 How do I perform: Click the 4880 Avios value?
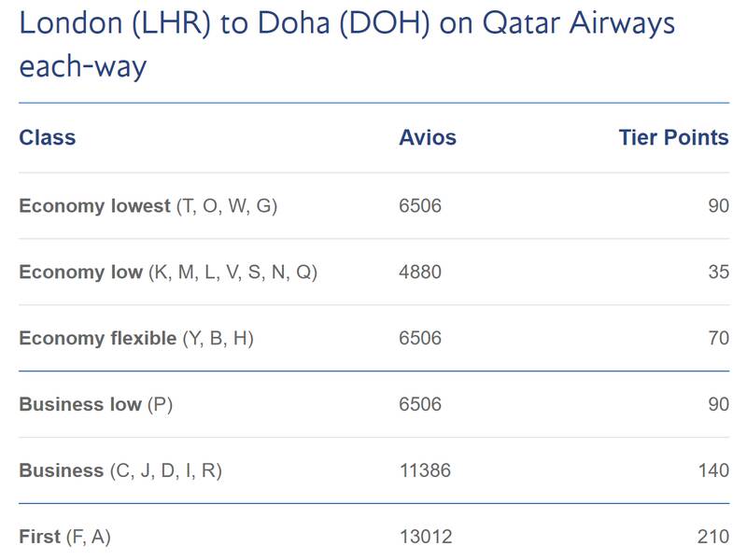pos(420,273)
